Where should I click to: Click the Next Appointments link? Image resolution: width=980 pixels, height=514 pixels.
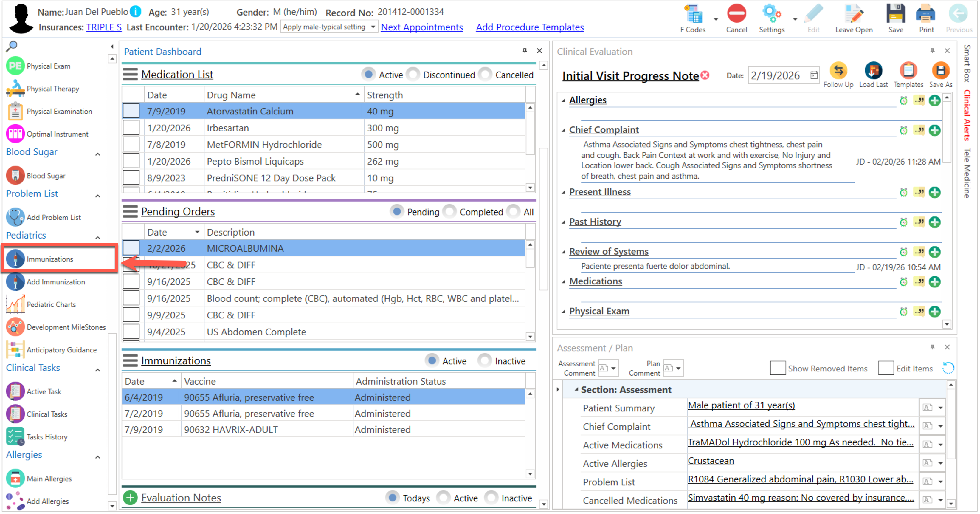tap(421, 27)
